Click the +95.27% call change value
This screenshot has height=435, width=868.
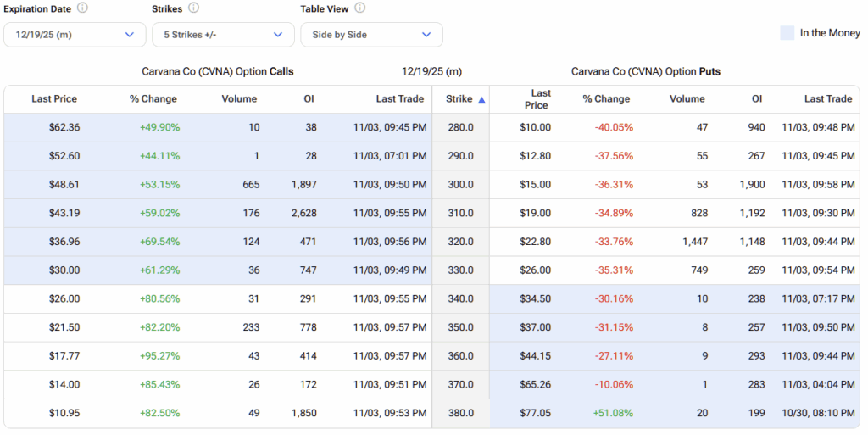[x=159, y=357]
